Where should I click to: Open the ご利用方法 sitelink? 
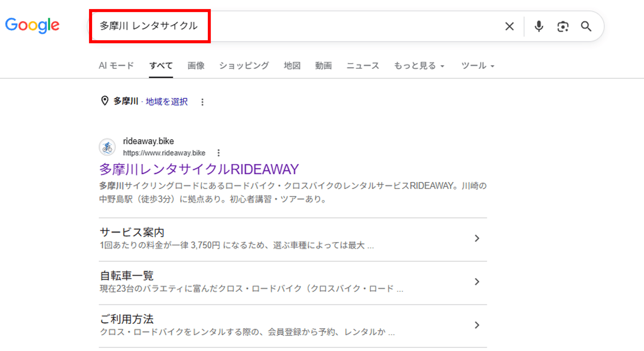pos(127,319)
